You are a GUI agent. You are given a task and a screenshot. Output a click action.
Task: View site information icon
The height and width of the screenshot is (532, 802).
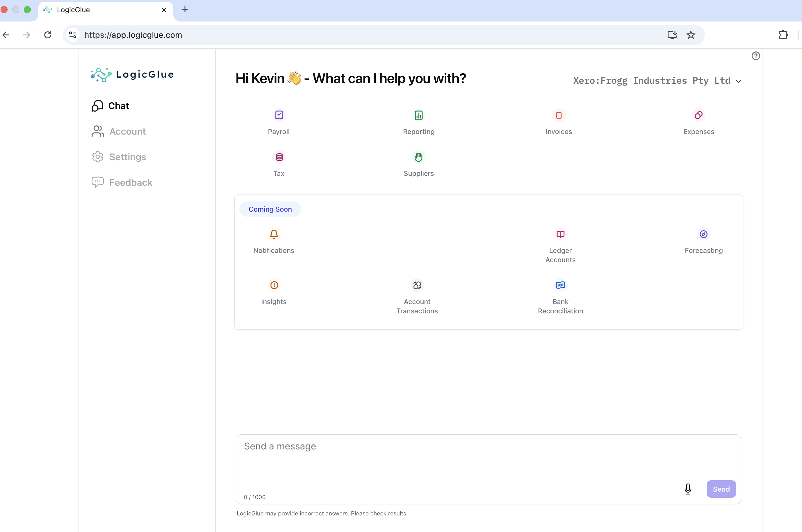tap(73, 35)
